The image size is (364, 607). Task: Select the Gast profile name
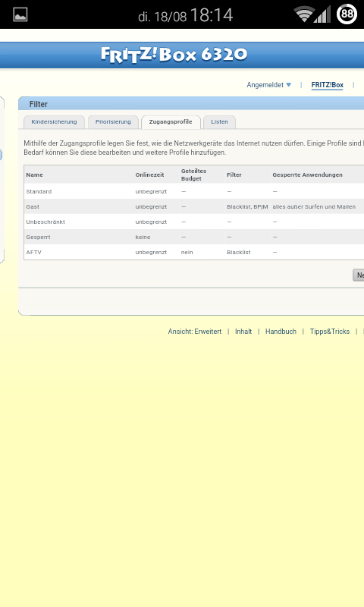pyautogui.click(x=33, y=206)
